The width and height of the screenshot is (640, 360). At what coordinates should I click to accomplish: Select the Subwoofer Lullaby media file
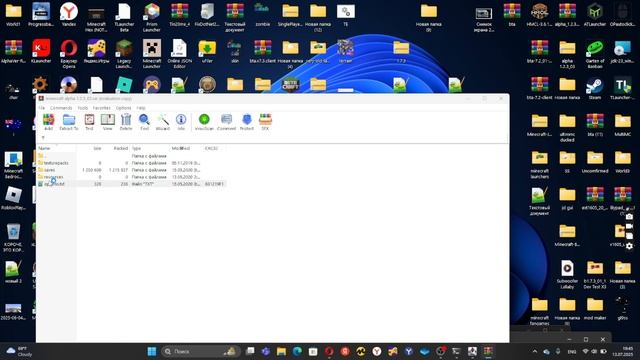[567, 274]
